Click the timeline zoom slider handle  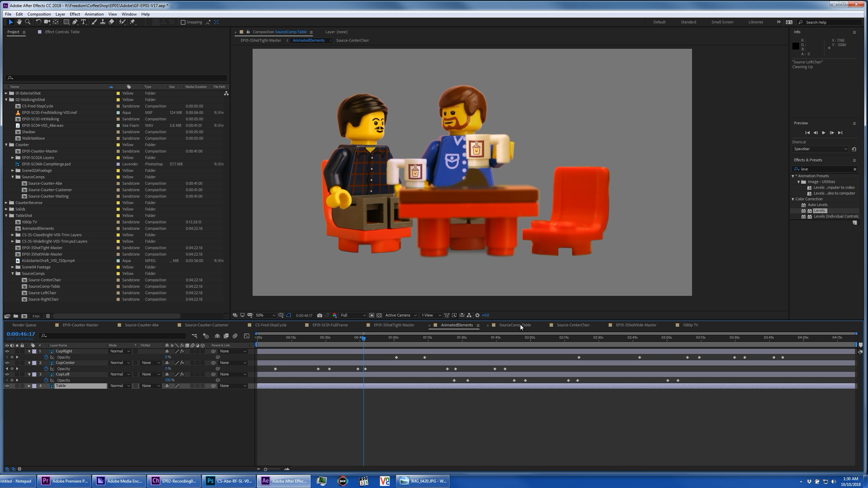coord(265,470)
